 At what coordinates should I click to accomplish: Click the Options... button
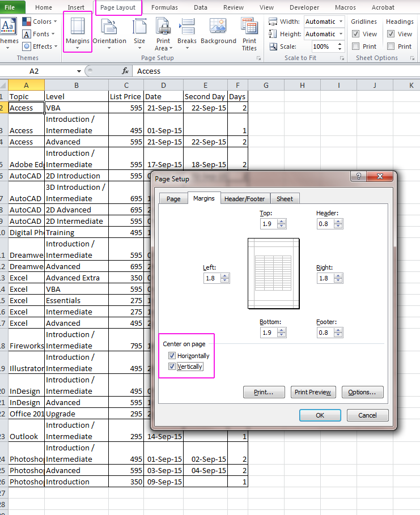tap(362, 392)
